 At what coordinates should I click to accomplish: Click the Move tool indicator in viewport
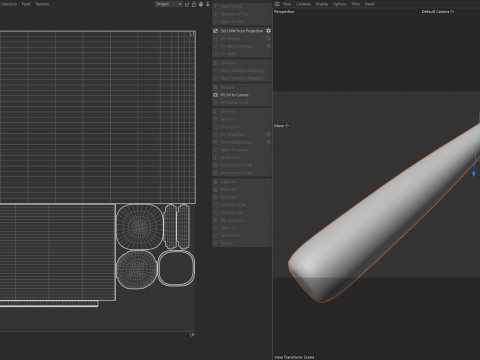281,126
